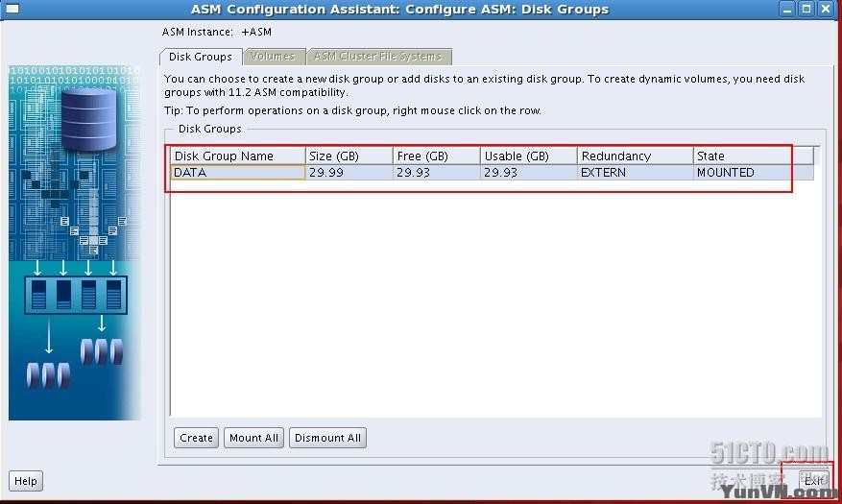Open the ASM Cluster File Systems tab
This screenshot has height=504, width=842.
(x=379, y=57)
